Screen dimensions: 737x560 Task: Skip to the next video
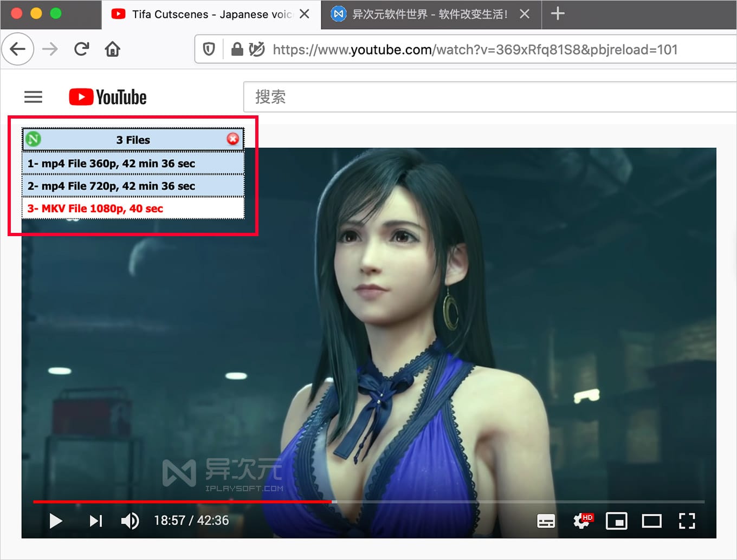click(96, 521)
